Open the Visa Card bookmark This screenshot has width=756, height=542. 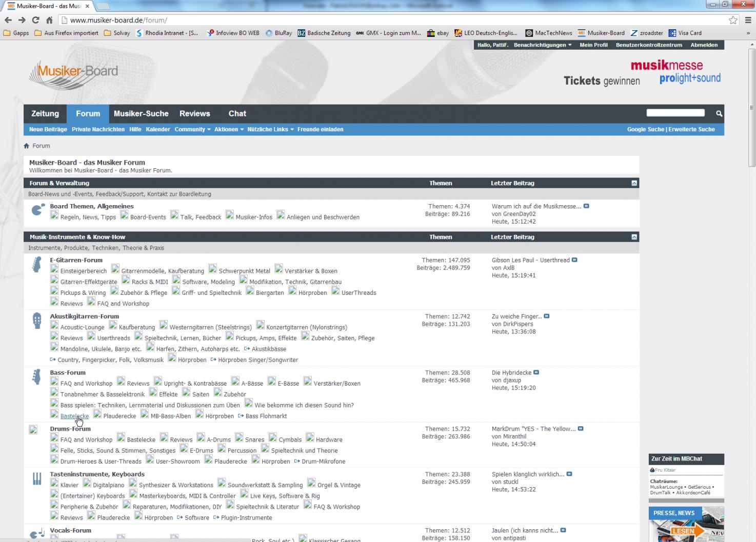[x=685, y=33]
